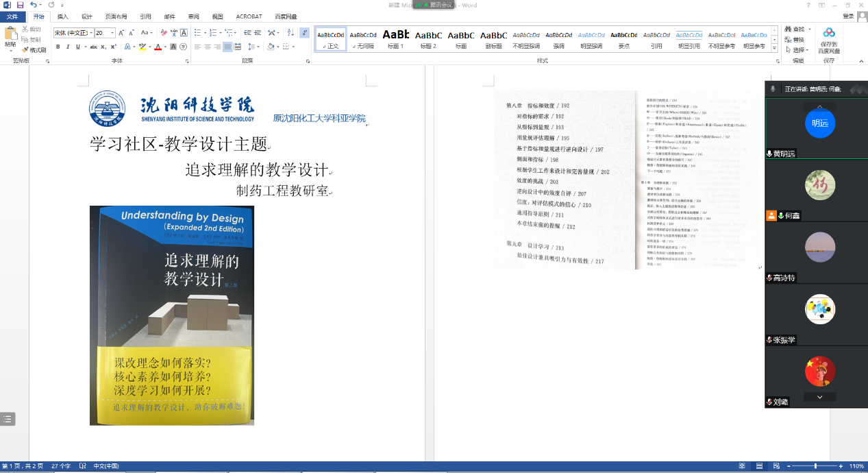The height and width of the screenshot is (473, 868).
Task: Open the navigation pane icon at left edge
Action: coord(8,419)
